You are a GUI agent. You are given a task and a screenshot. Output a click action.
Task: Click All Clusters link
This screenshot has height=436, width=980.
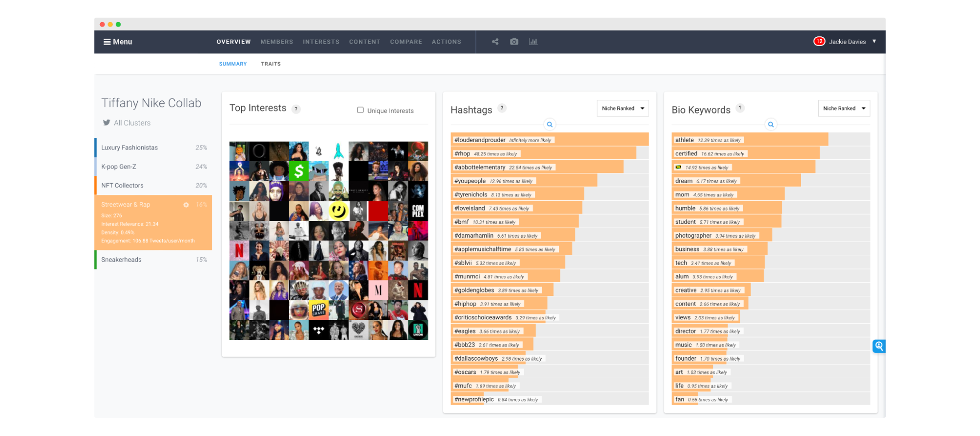click(132, 123)
